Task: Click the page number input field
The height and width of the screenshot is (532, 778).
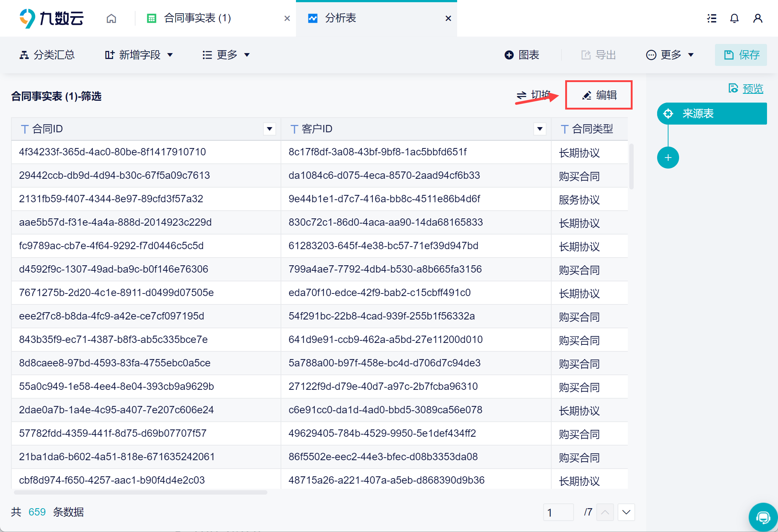Action: (x=558, y=512)
